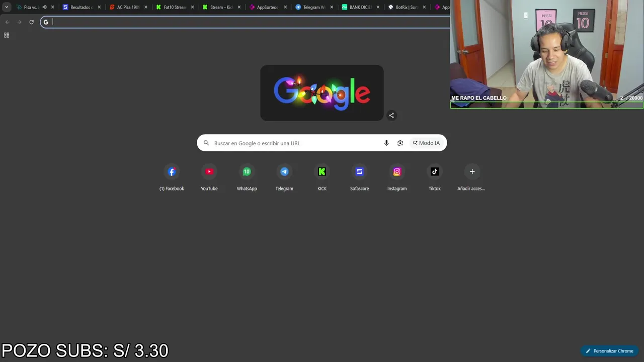This screenshot has height=362, width=644.
Task: Click the Personalizar Chrome button
Action: point(610,351)
